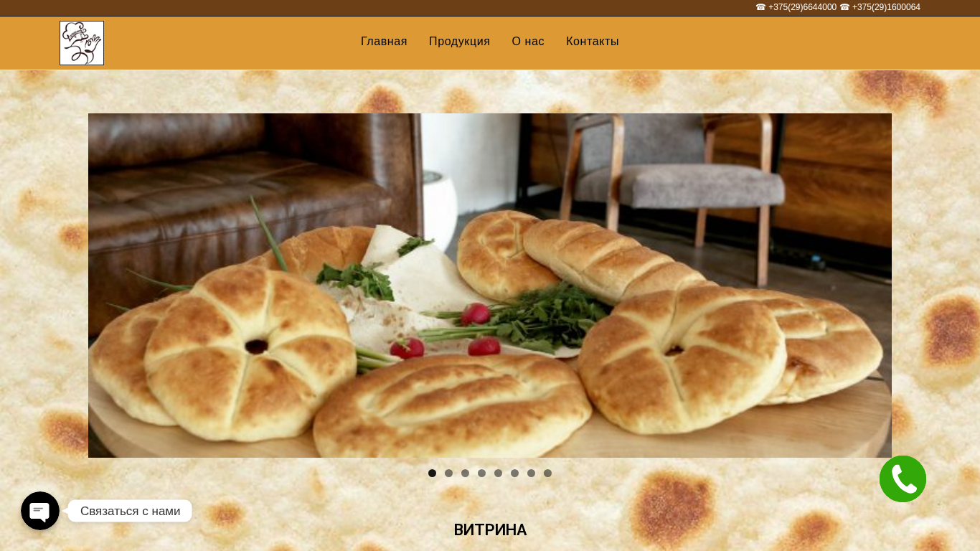Click the green phone call button
This screenshot has width=980, height=551.
(x=903, y=479)
